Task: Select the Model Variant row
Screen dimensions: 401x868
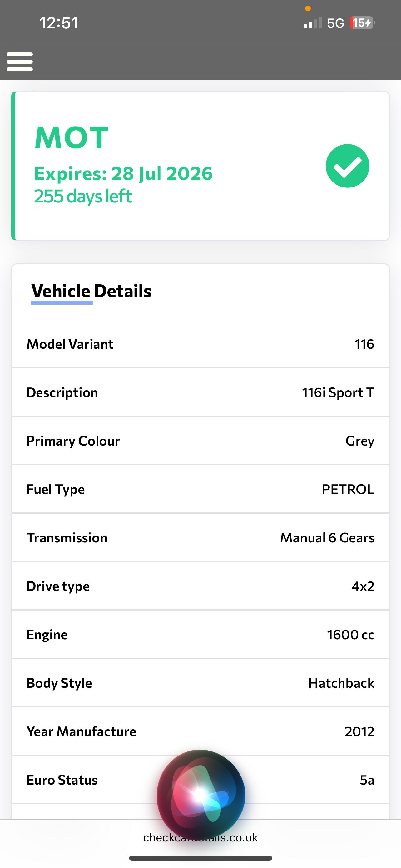Action: pyautogui.click(x=200, y=344)
